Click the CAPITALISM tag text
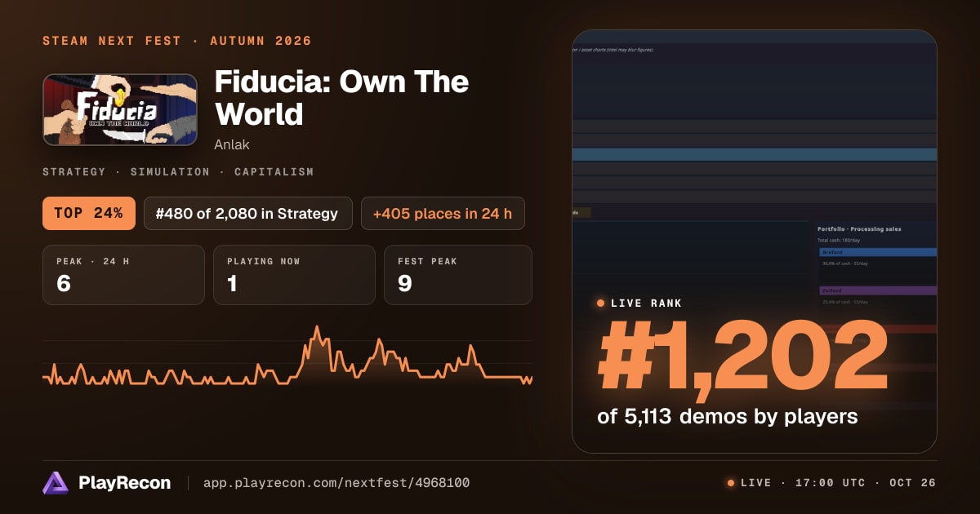 pyautogui.click(x=274, y=172)
